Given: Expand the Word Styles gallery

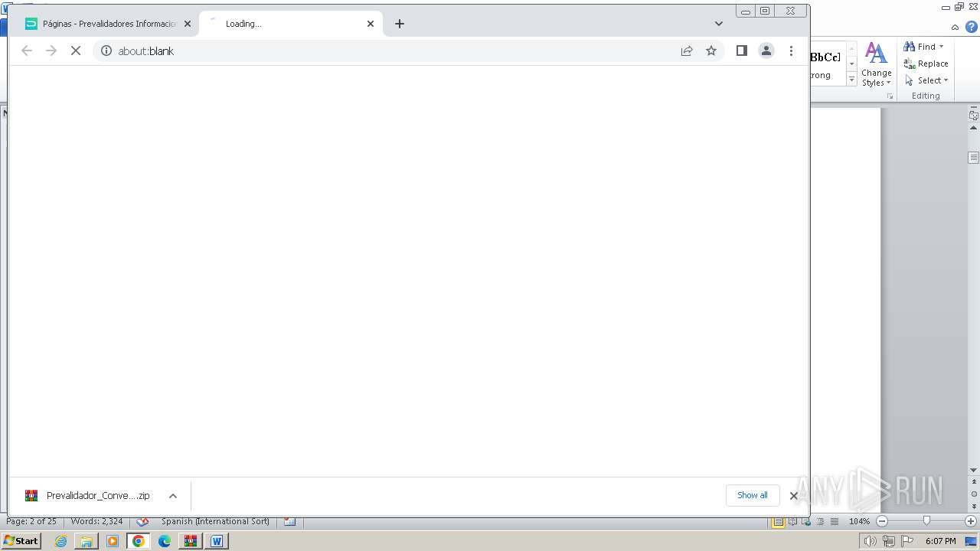Looking at the screenshot, I should [x=851, y=79].
